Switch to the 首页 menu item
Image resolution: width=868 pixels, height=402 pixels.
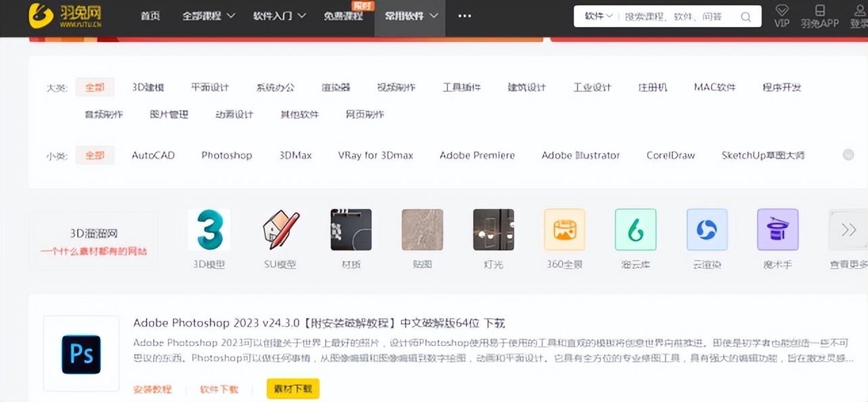[150, 16]
